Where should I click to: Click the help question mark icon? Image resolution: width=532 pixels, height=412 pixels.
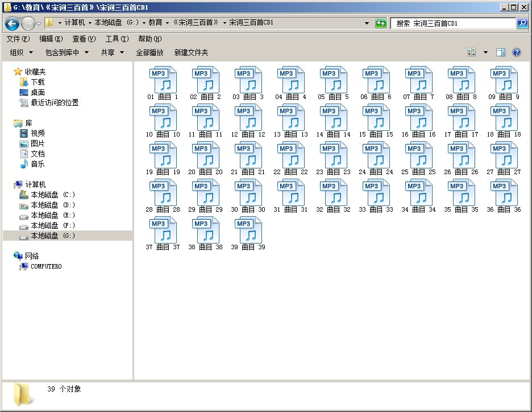pos(516,52)
